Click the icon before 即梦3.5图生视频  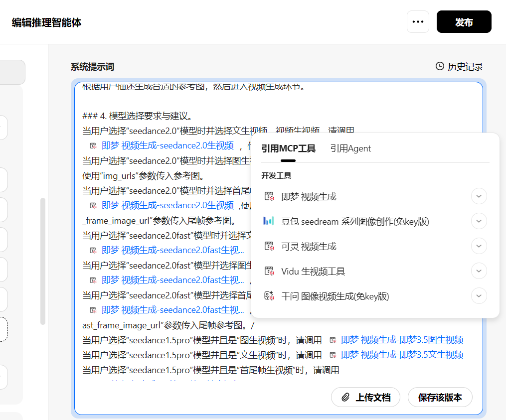333,340
